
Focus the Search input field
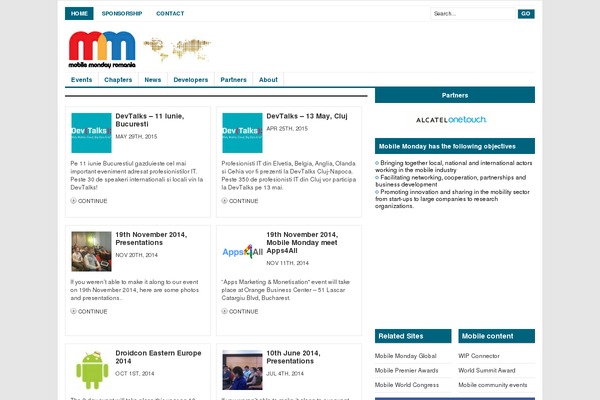(473, 14)
